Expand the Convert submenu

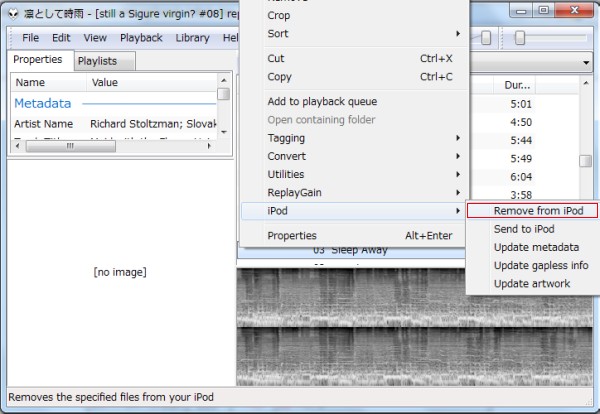coord(286,156)
